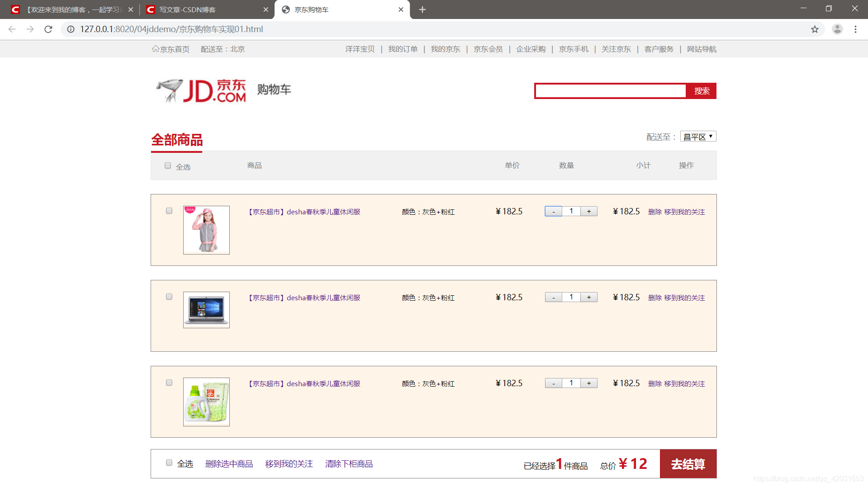Open the laundry detergent product thumbnail
This screenshot has height=487, width=868.
click(206, 402)
